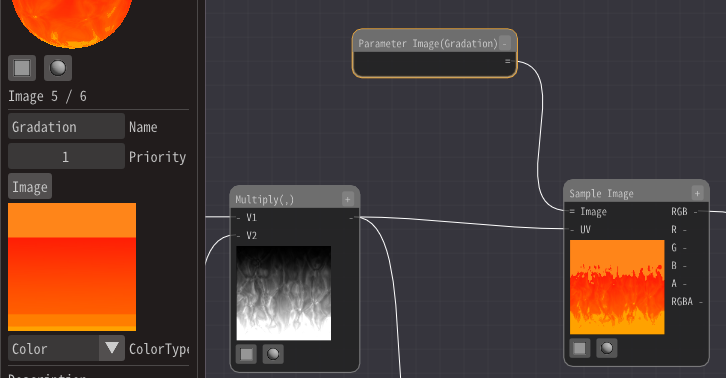Image resolution: width=726 pixels, height=378 pixels.
Task: Click the R output pin
Action: point(685,229)
